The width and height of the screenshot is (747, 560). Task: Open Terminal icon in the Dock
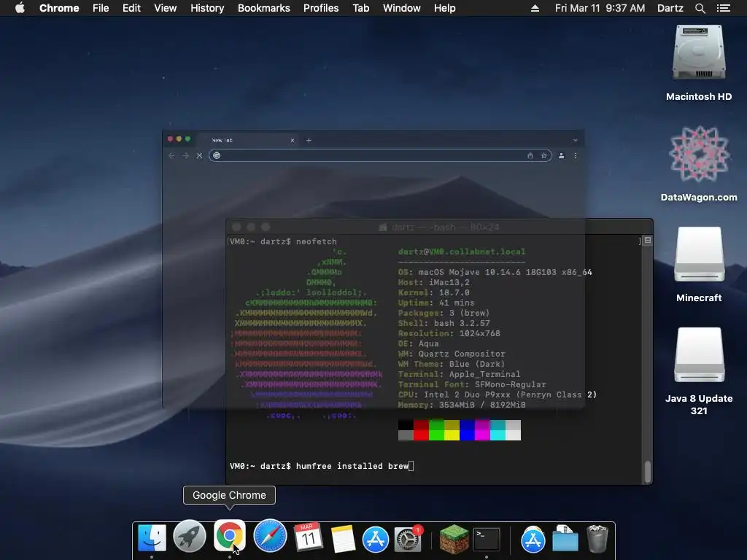coord(487,540)
